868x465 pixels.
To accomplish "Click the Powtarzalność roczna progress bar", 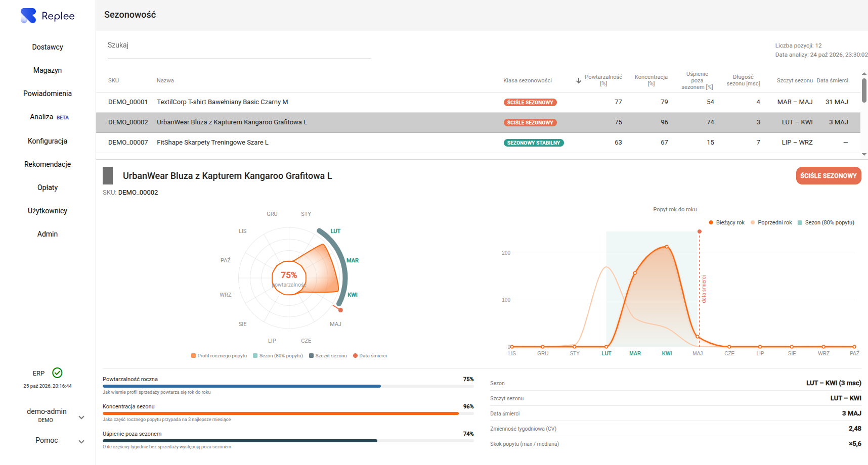I will click(288, 386).
